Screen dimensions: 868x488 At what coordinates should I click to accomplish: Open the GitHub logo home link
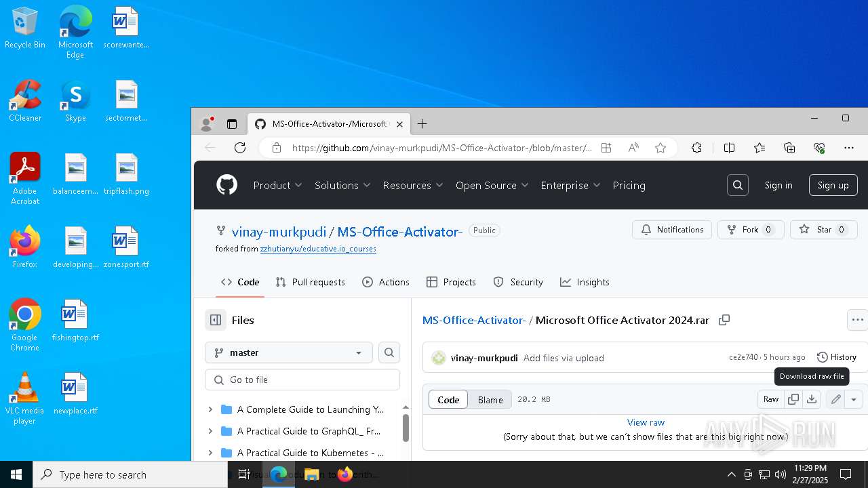(226, 185)
